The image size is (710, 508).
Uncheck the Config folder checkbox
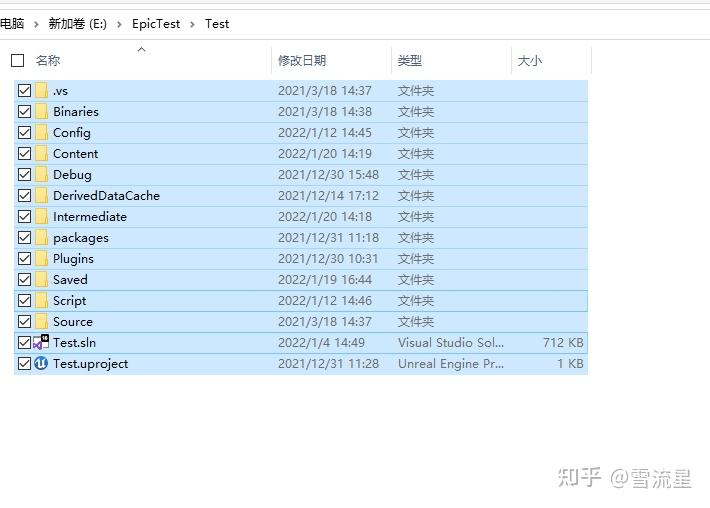pyautogui.click(x=24, y=133)
